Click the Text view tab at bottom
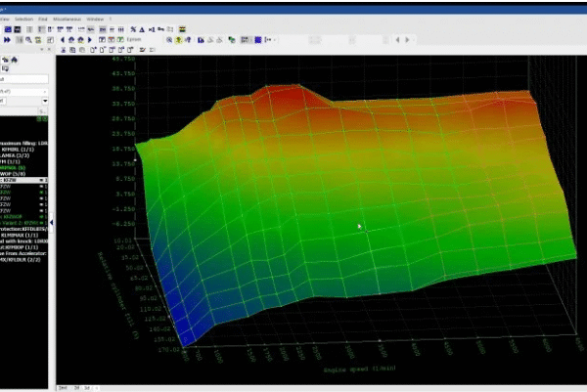587x392 pixels. coord(63,388)
